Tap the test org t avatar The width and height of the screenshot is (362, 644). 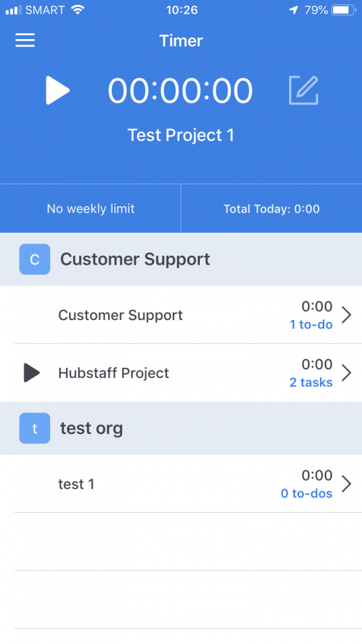tap(35, 428)
